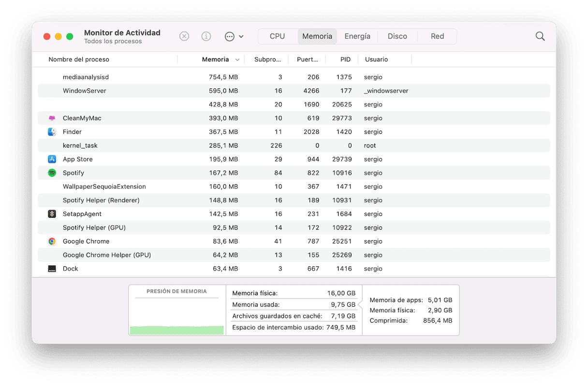This screenshot has height=386, width=588.
Task: Sort by the Puertos column header
Action: (x=308, y=59)
